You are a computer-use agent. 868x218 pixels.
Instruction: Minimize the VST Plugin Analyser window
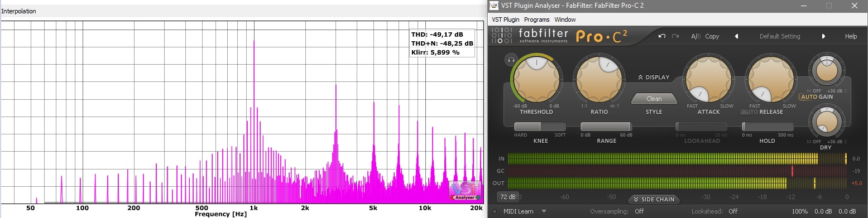click(x=804, y=6)
